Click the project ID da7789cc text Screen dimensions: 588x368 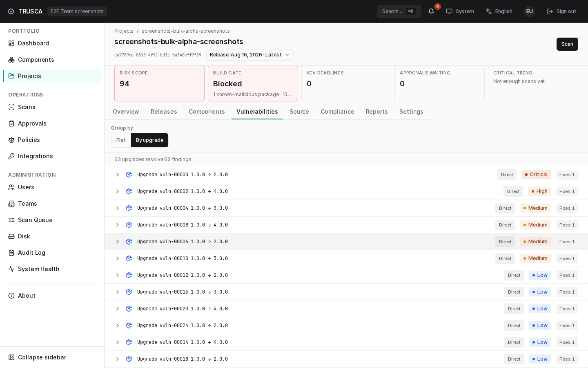(x=158, y=55)
